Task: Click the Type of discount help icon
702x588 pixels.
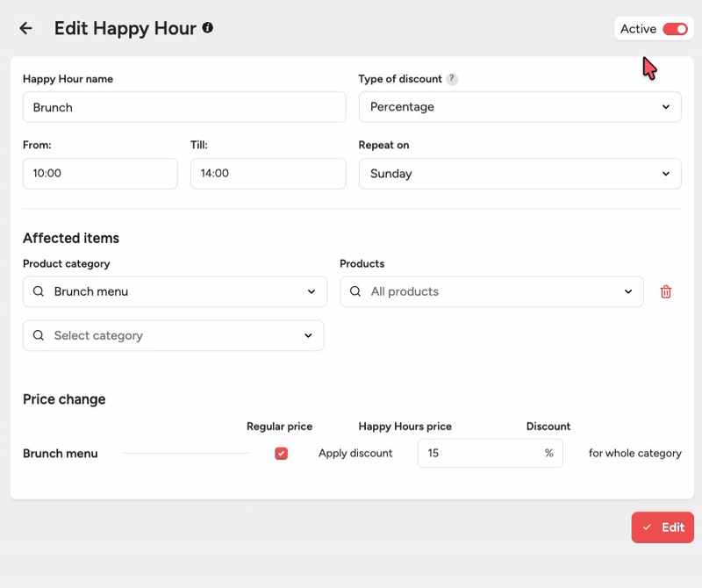Action: coord(452,79)
